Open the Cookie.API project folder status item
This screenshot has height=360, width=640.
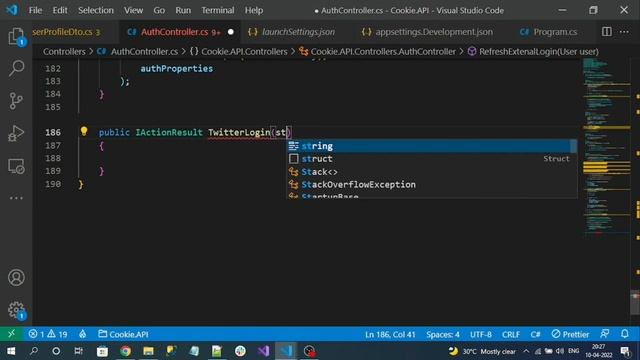tap(123, 334)
